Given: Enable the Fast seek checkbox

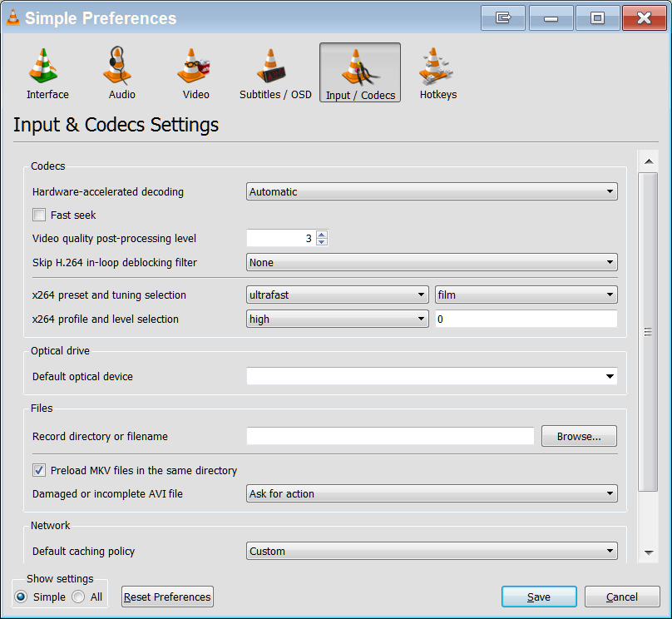Looking at the screenshot, I should click(39, 215).
